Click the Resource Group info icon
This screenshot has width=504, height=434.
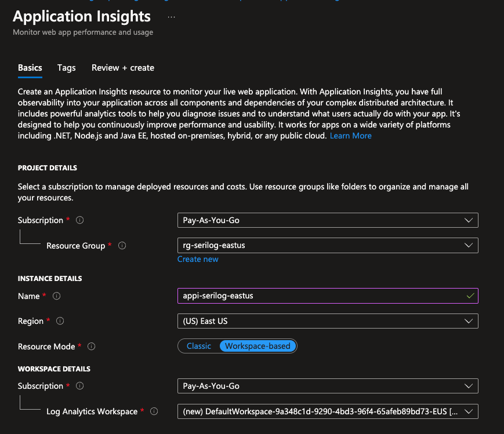click(x=122, y=246)
